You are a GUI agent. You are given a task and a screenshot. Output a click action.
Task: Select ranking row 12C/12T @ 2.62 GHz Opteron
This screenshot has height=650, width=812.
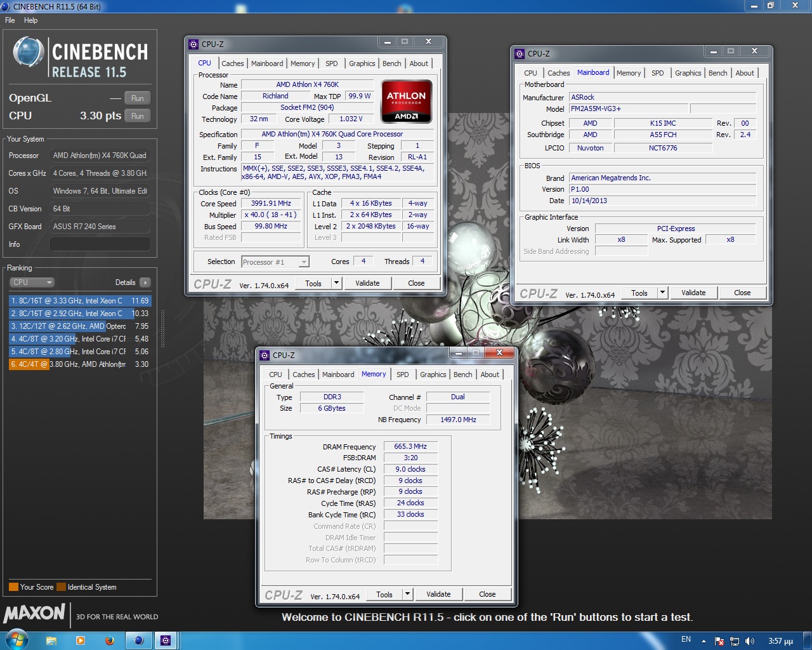[x=80, y=326]
